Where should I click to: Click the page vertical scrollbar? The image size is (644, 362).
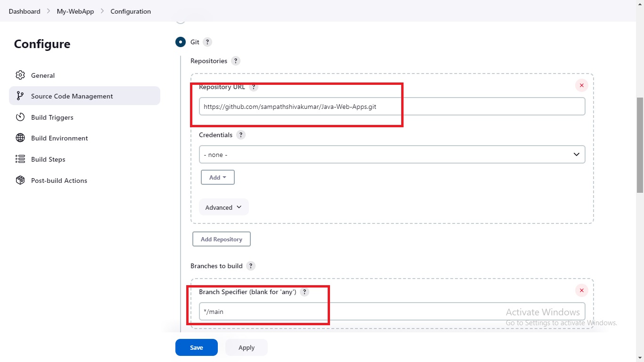click(640, 145)
